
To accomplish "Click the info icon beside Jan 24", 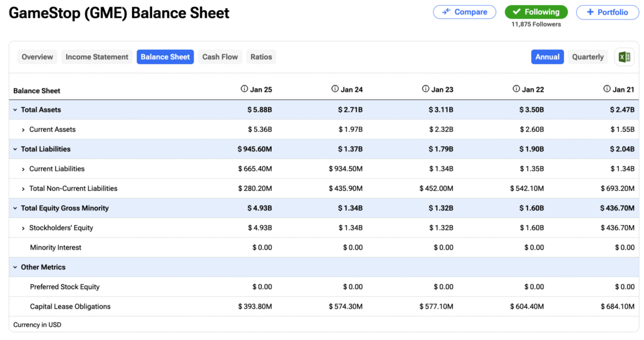I will click(x=335, y=89).
